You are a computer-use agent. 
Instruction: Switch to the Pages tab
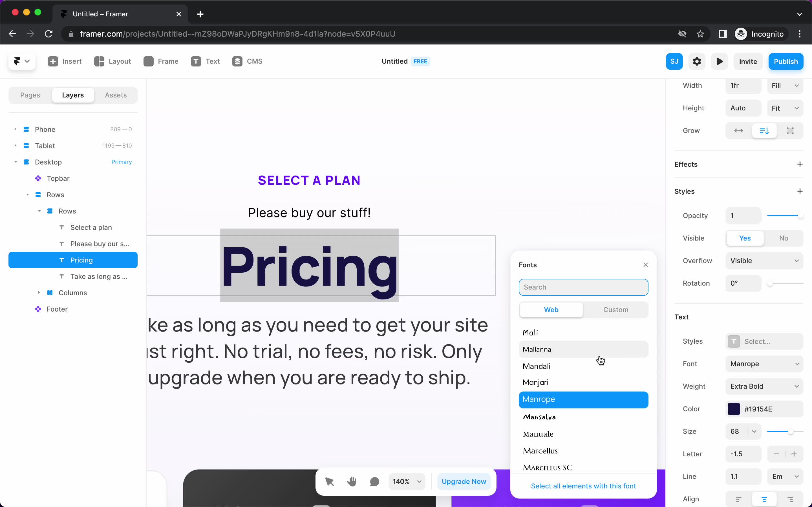pyautogui.click(x=30, y=95)
